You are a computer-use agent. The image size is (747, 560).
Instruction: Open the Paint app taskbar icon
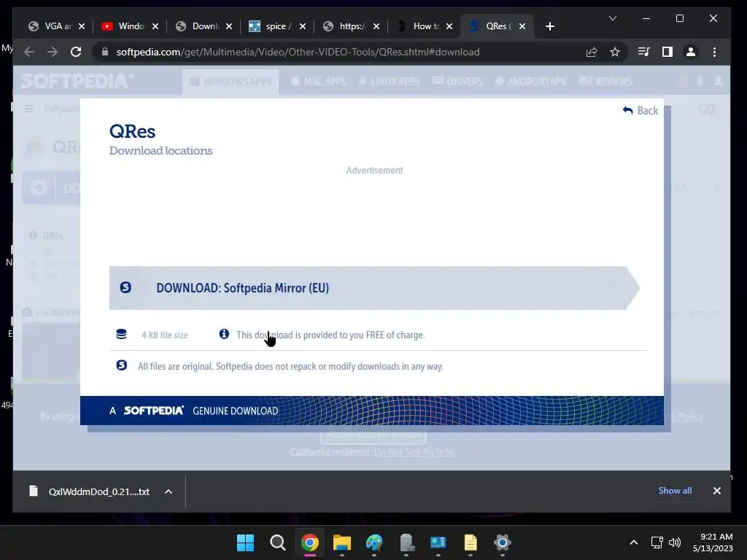[x=374, y=542]
